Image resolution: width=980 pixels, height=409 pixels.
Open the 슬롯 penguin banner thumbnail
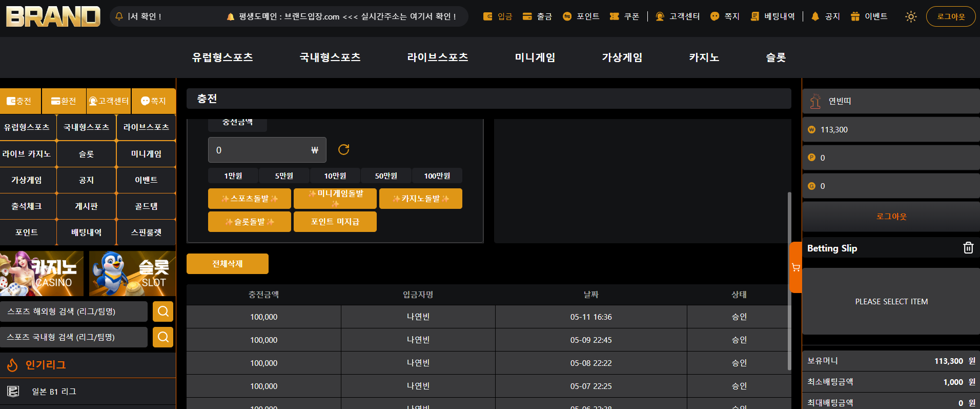point(132,274)
